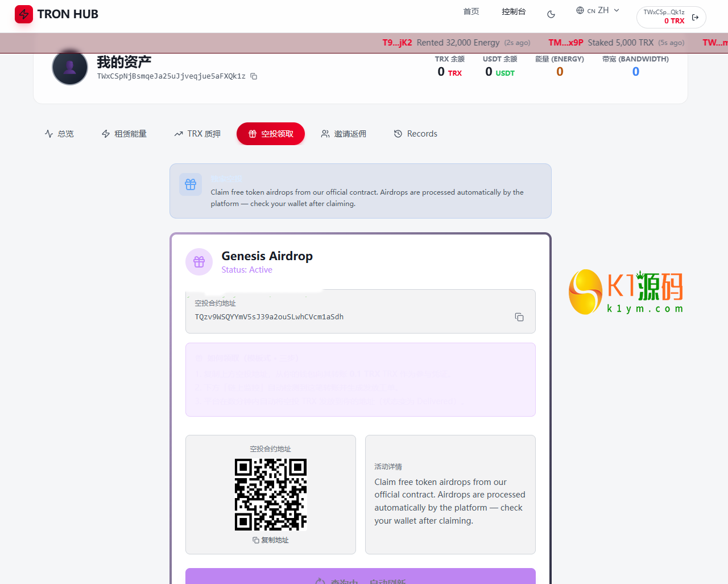Click ticker entry Rented 32,000 Energy

coord(456,43)
